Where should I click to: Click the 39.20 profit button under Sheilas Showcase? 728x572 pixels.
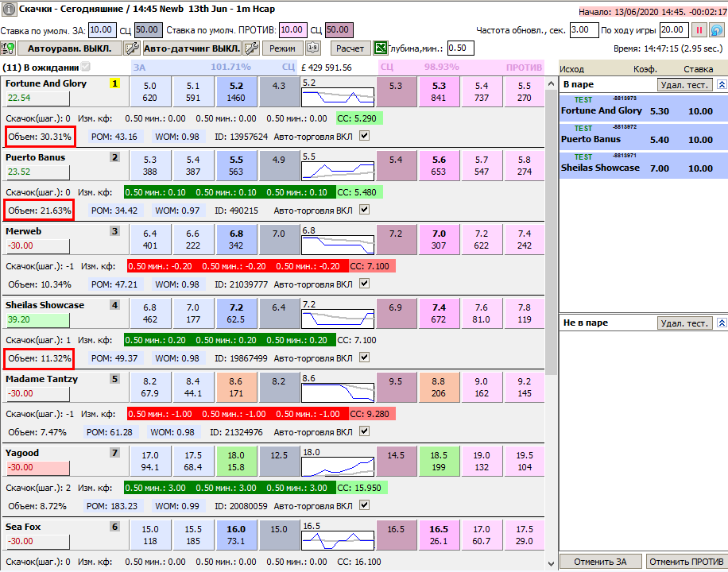coord(37,319)
